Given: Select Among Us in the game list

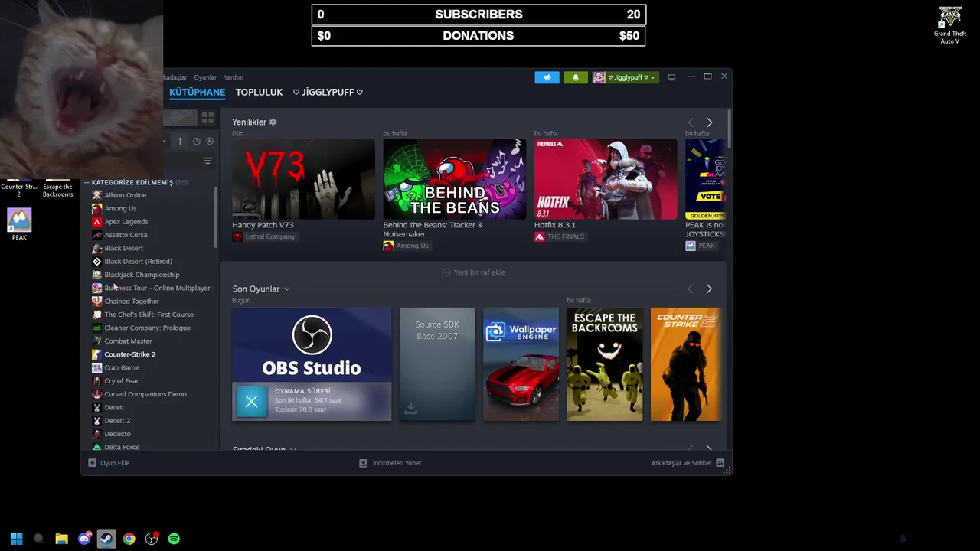Looking at the screenshot, I should 120,208.
